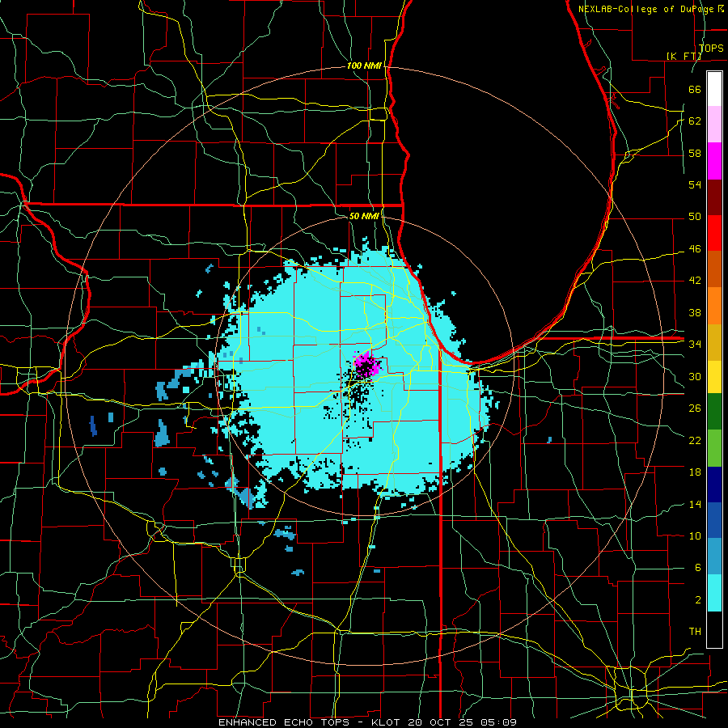Click the 'KLOT' station identifier in the caption
This screenshot has height=728, width=728.
[387, 722]
